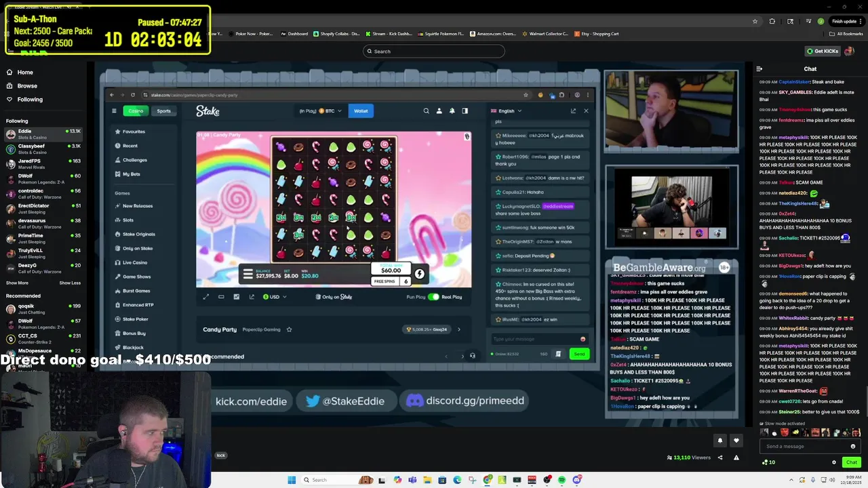
Task: Click the share stream icon
Action: (x=720, y=457)
